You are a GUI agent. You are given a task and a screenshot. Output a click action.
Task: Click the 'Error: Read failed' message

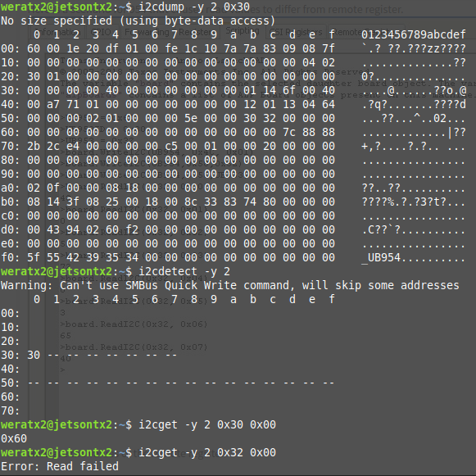pyautogui.click(x=60, y=466)
